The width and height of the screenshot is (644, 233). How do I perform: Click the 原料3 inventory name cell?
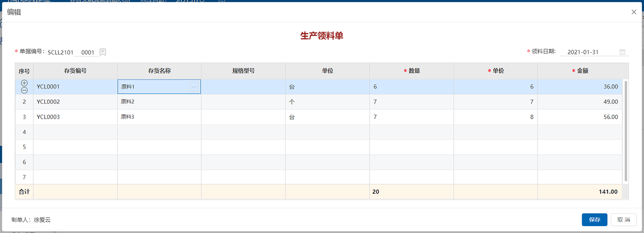[x=159, y=117]
